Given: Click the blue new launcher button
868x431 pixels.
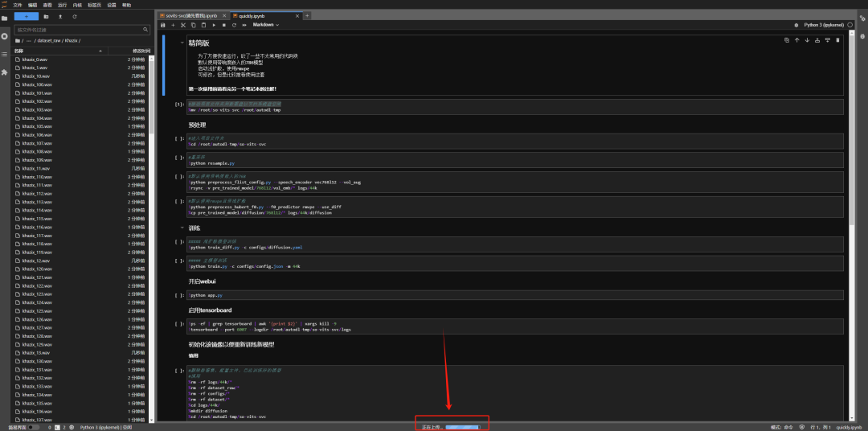Looking at the screenshot, I should [x=27, y=17].
